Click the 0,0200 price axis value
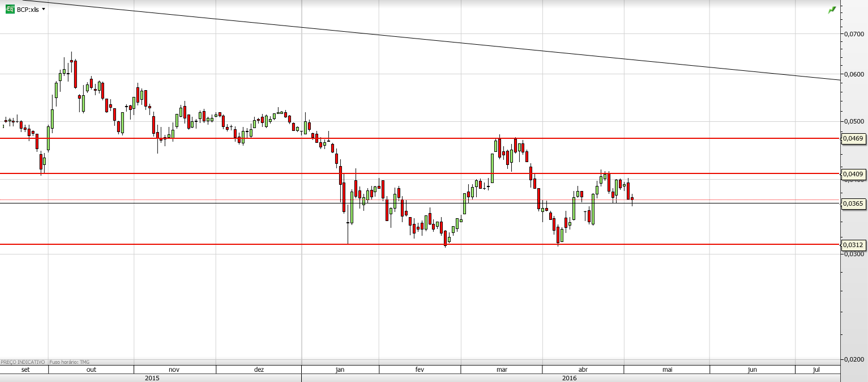The height and width of the screenshot is (382, 868). [x=854, y=359]
